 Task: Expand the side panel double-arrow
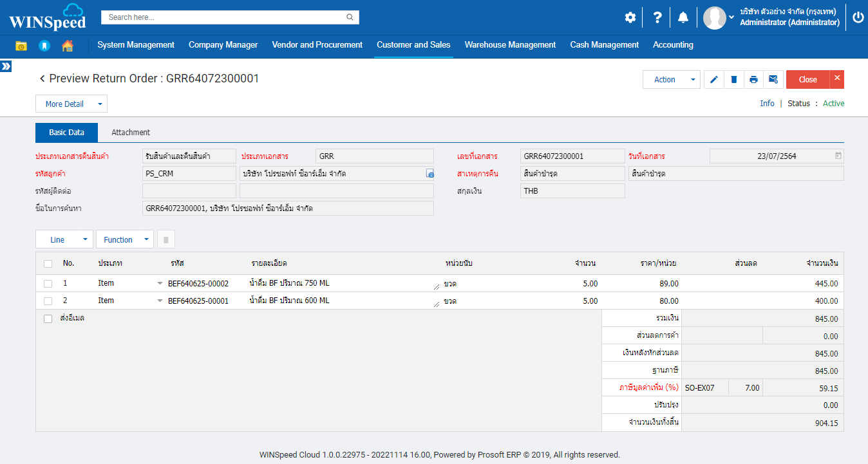click(6, 66)
